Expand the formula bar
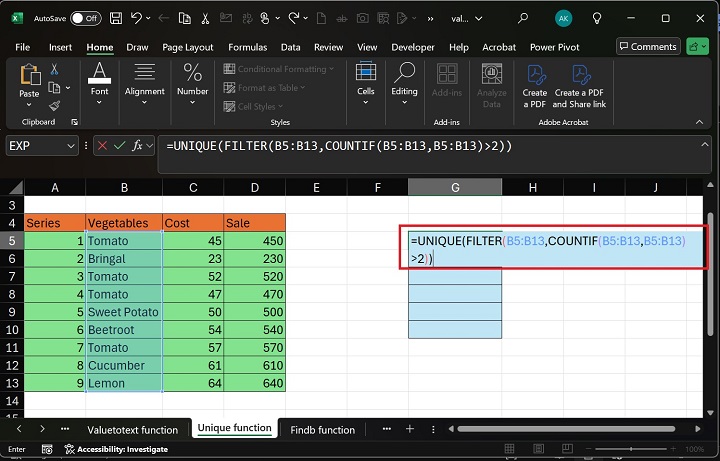The image size is (720, 461). (x=706, y=146)
